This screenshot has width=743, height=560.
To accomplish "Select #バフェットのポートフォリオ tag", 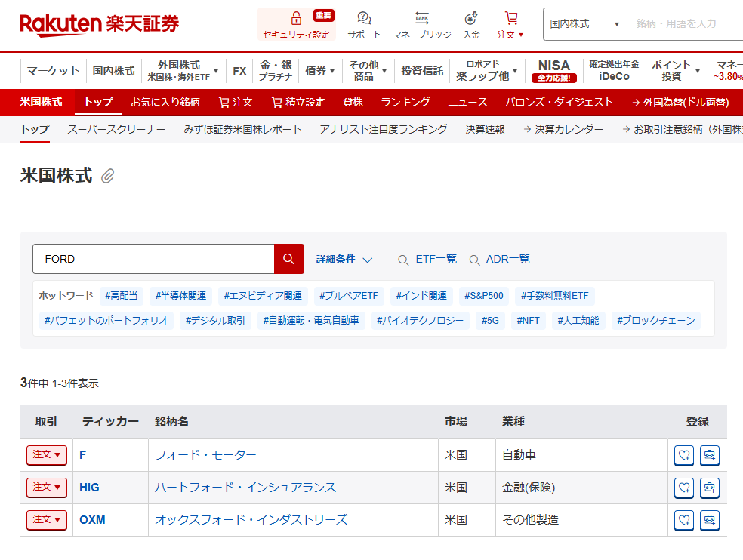I will tap(106, 320).
